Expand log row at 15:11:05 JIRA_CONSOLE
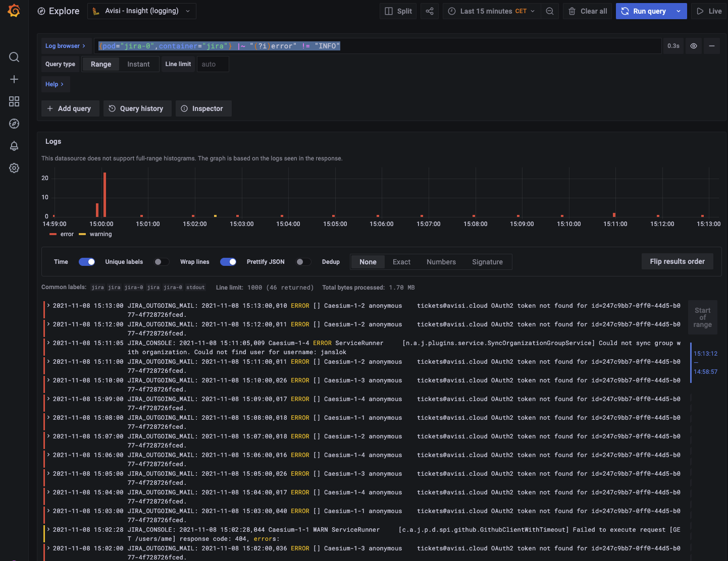 tap(48, 343)
